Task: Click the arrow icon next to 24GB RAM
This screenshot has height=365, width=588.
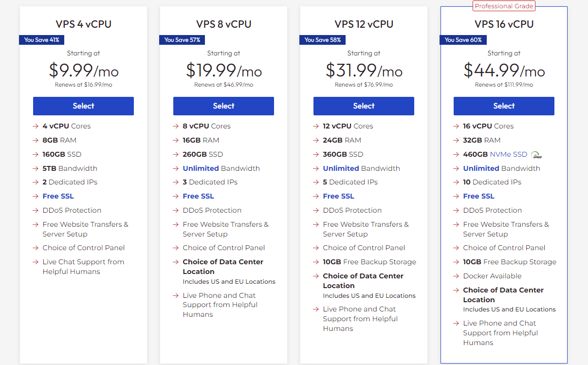Action: 316,140
